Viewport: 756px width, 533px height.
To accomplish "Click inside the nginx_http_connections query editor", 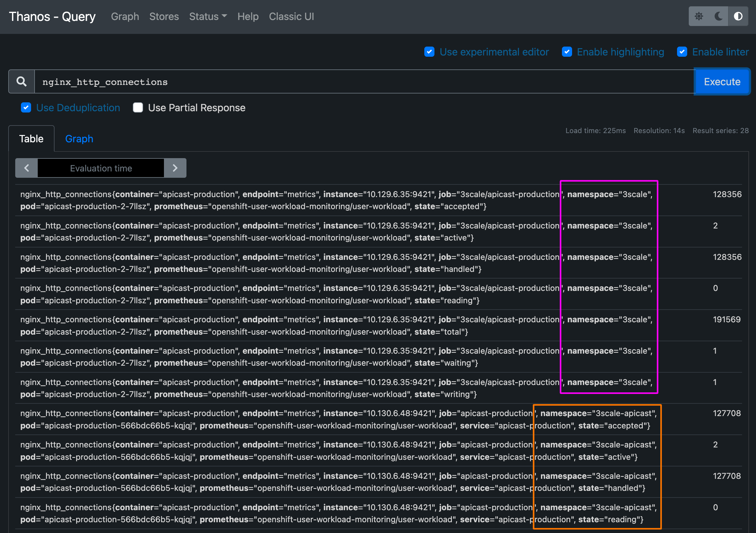I will click(x=362, y=81).
